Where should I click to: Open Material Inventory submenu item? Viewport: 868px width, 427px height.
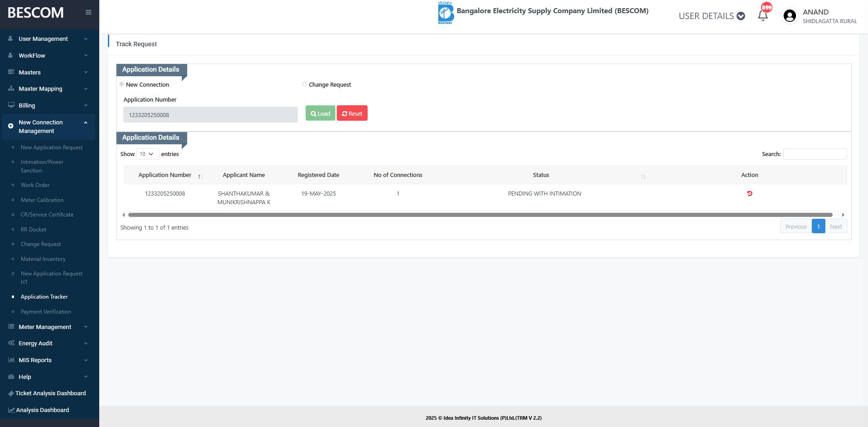coord(43,259)
